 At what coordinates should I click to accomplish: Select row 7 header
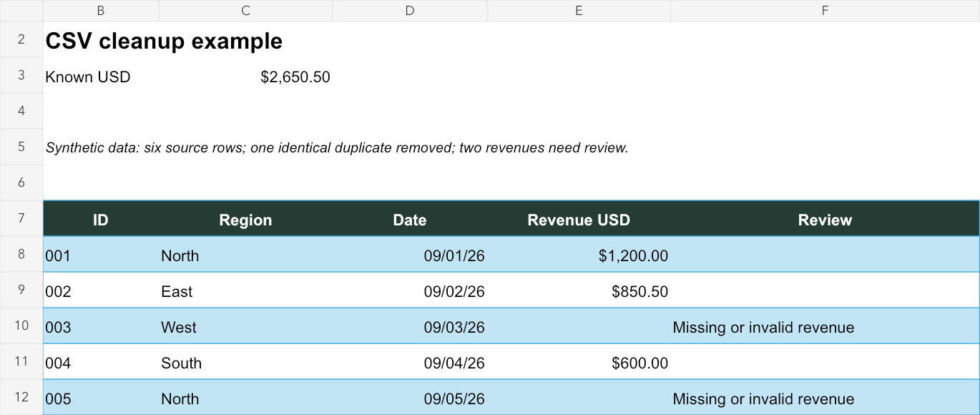21,218
